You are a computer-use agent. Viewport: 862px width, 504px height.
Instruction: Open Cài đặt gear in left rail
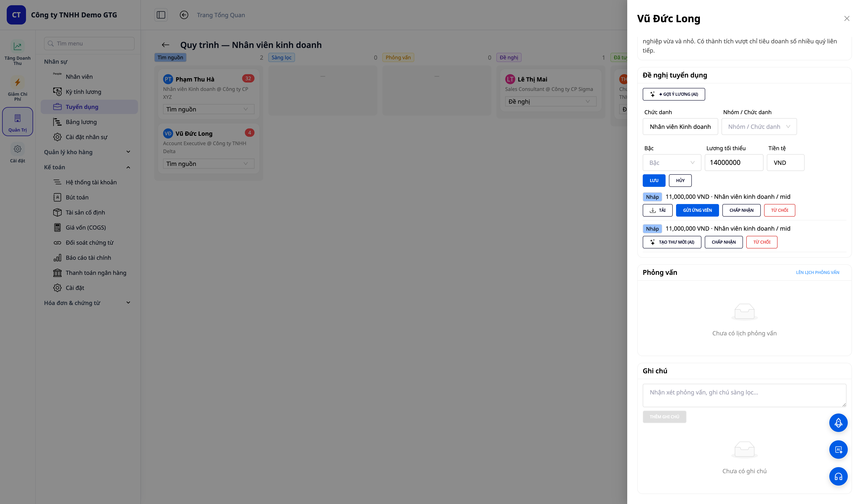pyautogui.click(x=17, y=149)
